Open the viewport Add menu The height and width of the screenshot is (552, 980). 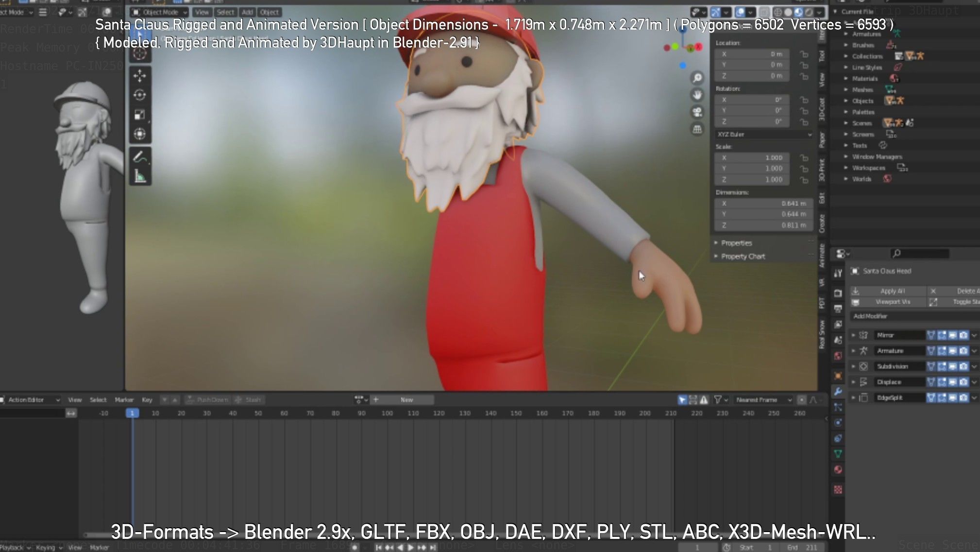point(248,12)
